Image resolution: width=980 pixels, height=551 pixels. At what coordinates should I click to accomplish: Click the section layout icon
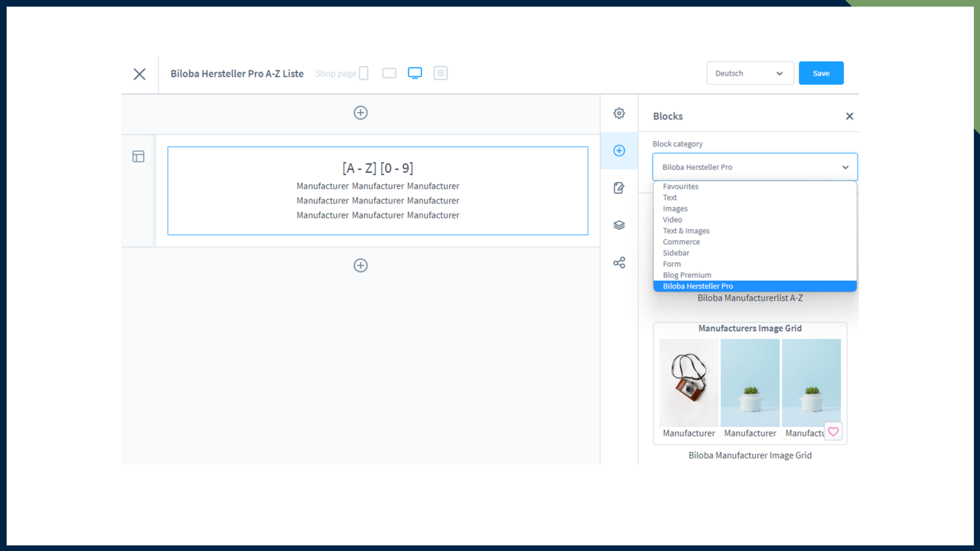click(x=138, y=157)
